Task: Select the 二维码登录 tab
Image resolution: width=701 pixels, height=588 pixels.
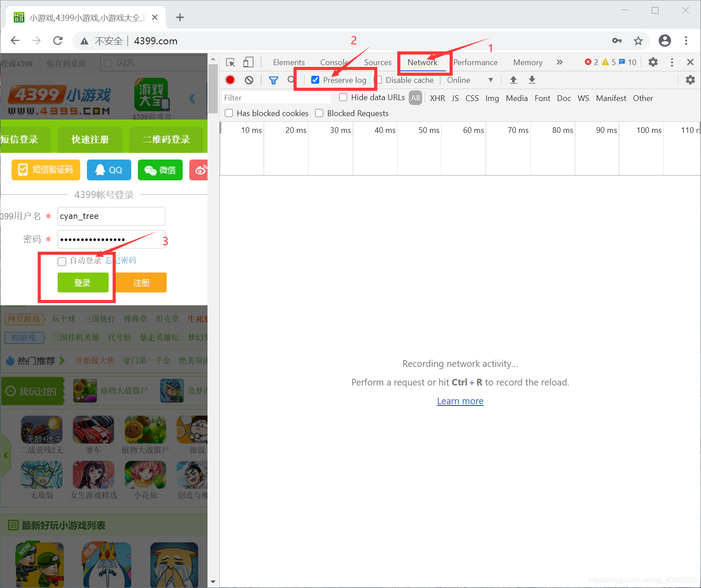Action: coord(166,140)
